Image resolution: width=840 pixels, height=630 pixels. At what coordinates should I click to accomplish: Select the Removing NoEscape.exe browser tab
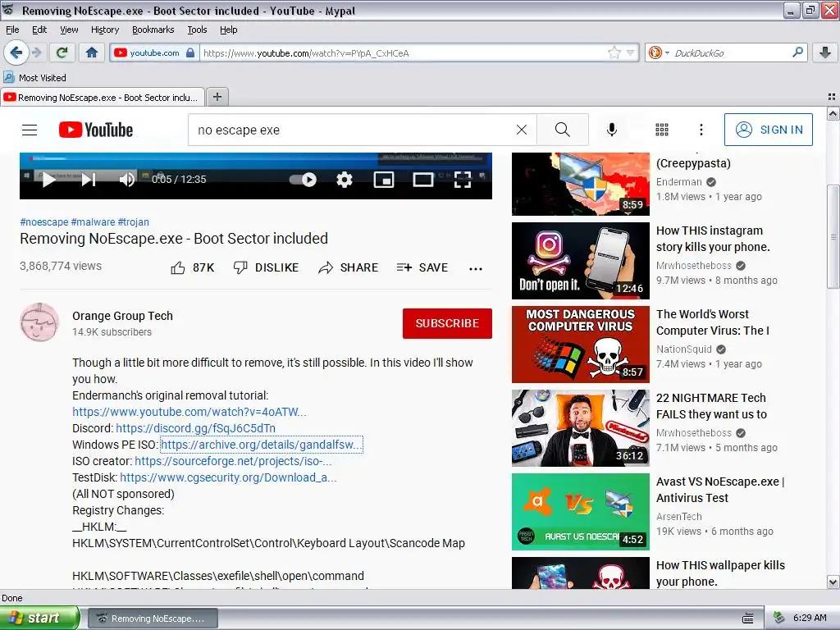click(x=103, y=97)
